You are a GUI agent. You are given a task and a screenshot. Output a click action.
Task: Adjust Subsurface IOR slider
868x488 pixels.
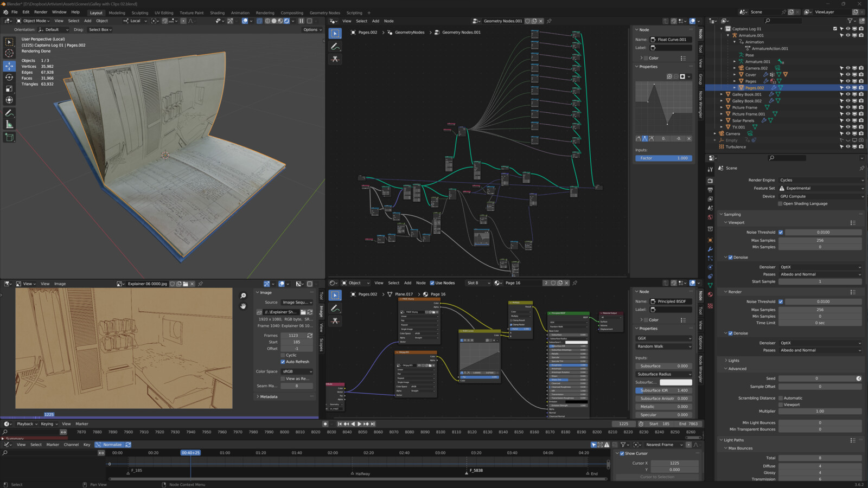[663, 390]
